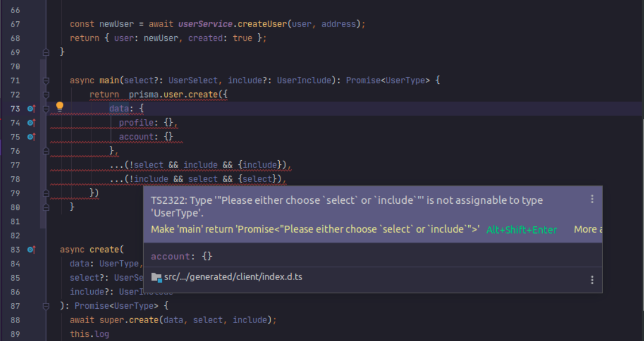Viewport: 644px width, 341px height.
Task: Click 'UserInclude' type on line 71
Action: pos(304,80)
